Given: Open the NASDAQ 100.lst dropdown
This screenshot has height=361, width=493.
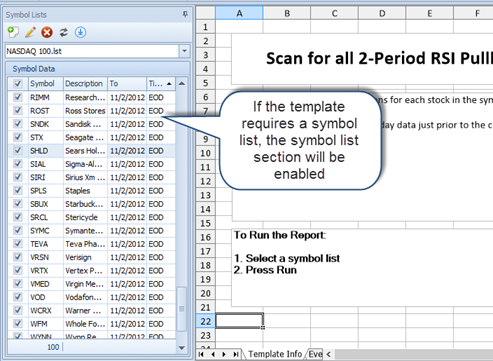Looking at the screenshot, I should pos(184,51).
